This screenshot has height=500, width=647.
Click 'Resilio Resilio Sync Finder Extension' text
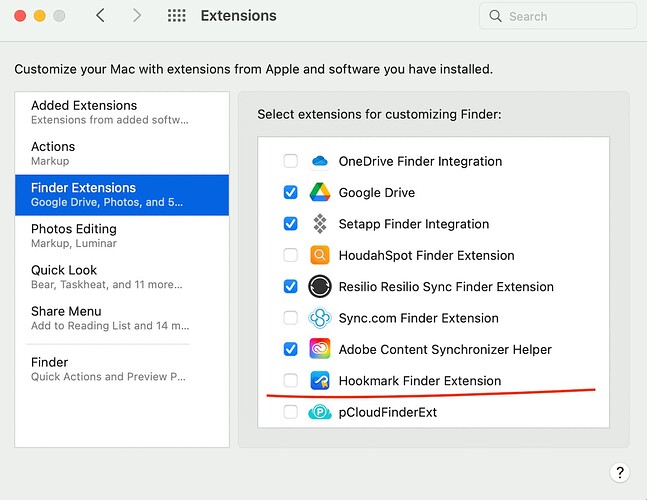(x=446, y=287)
